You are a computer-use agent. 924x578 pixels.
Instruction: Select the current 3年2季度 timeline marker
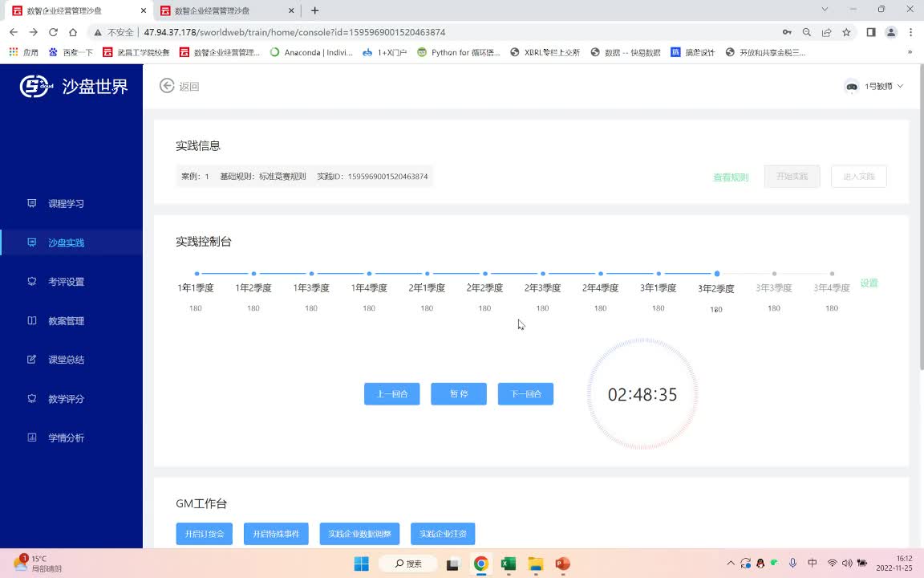click(716, 274)
